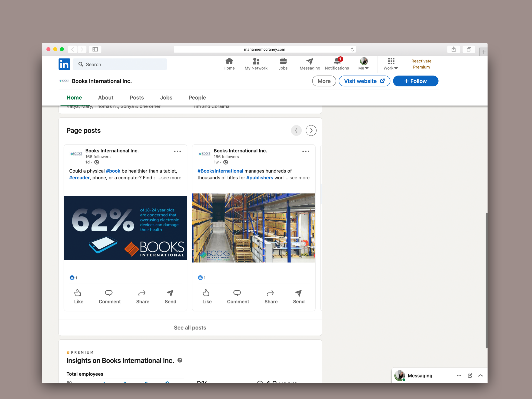Add a new Safari tab
This screenshot has height=399, width=532.
click(483, 52)
